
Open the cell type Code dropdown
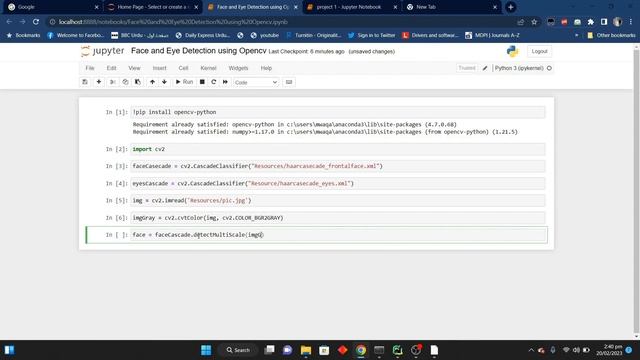256,82
